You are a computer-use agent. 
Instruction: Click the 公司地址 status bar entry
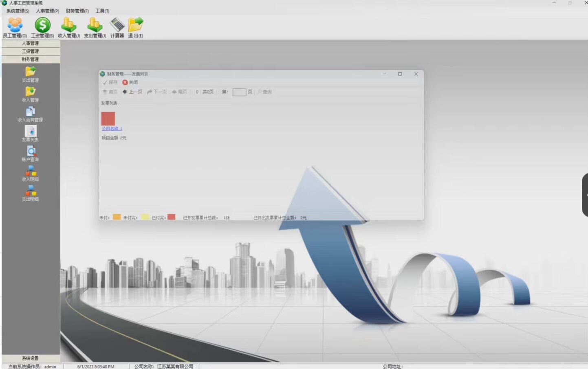click(393, 367)
